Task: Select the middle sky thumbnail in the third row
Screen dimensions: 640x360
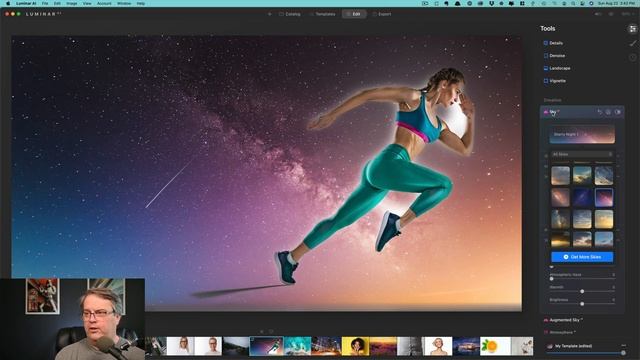Action: (x=582, y=220)
